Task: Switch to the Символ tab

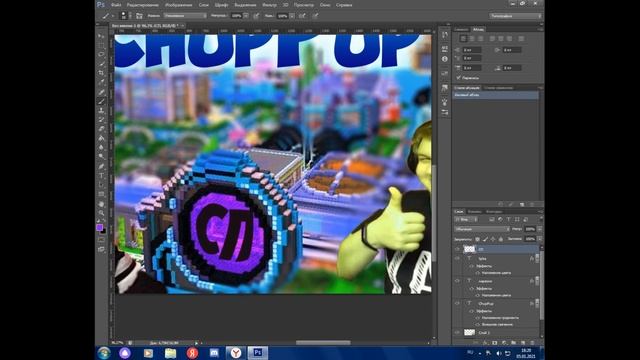Action: tap(462, 29)
